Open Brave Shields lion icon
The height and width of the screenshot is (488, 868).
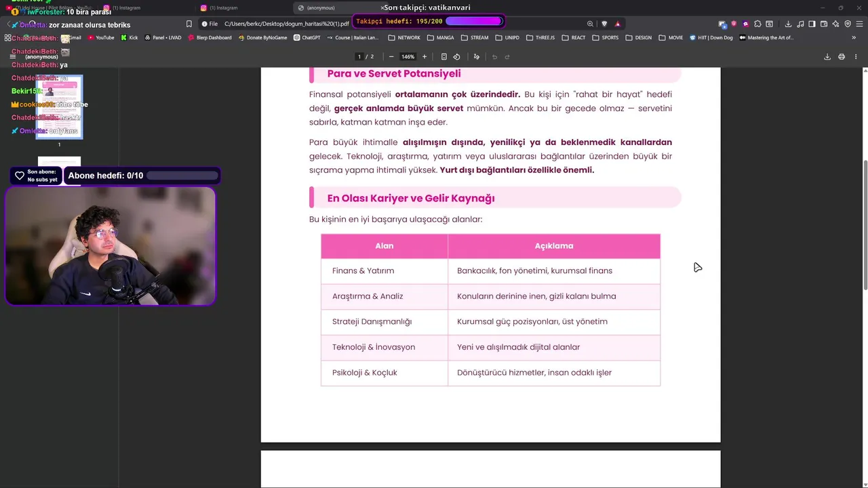click(x=604, y=24)
